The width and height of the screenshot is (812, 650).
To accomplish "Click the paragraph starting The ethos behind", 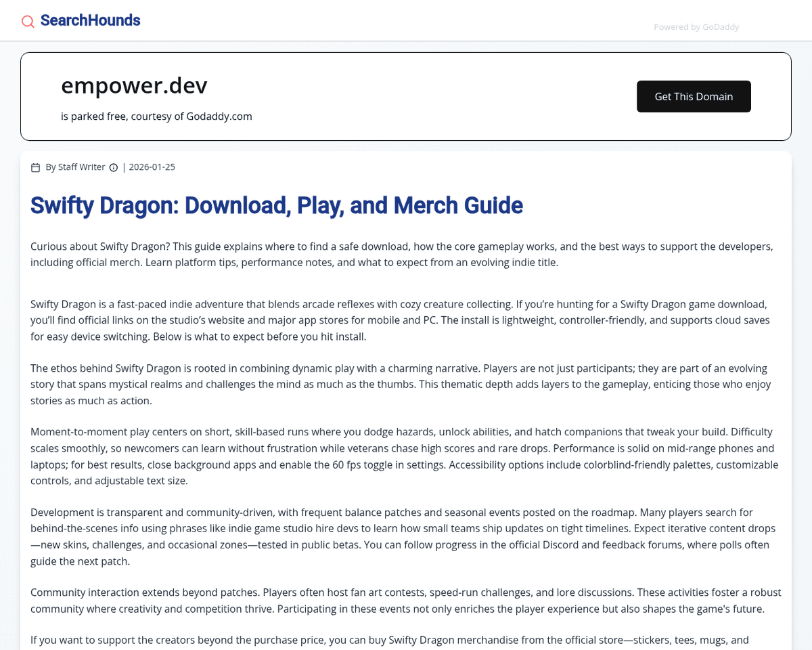I will [400, 384].
